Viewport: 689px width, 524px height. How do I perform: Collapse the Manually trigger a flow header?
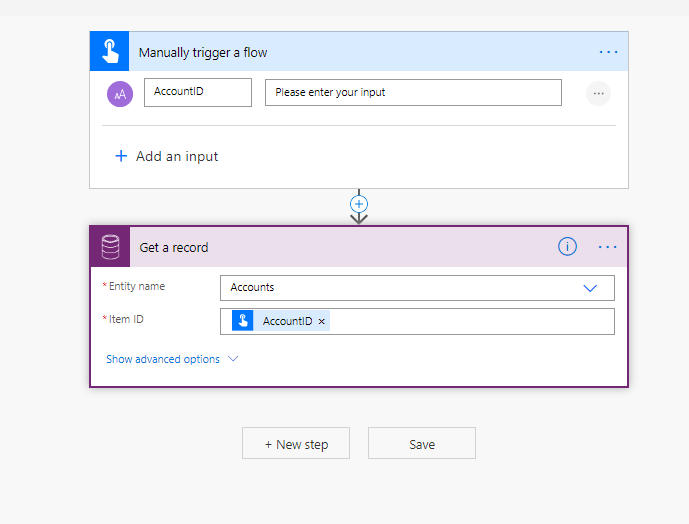[350, 52]
